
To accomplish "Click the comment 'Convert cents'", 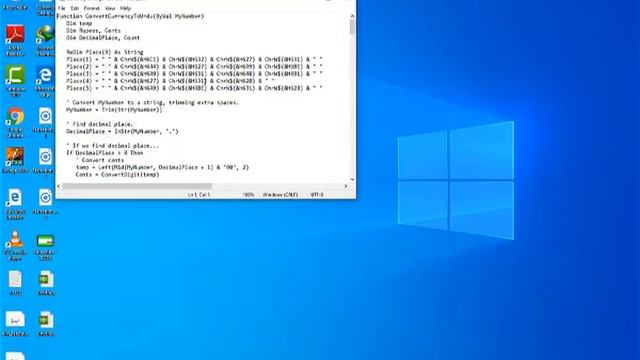I will pyautogui.click(x=100, y=160).
